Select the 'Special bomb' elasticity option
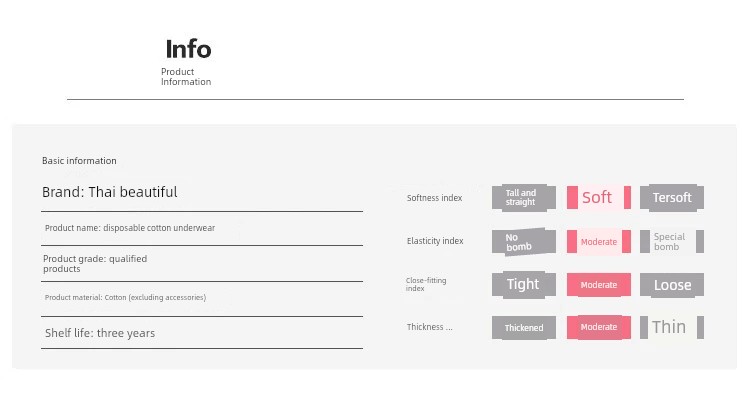Image resolution: width=750 pixels, height=395 pixels. (x=672, y=242)
